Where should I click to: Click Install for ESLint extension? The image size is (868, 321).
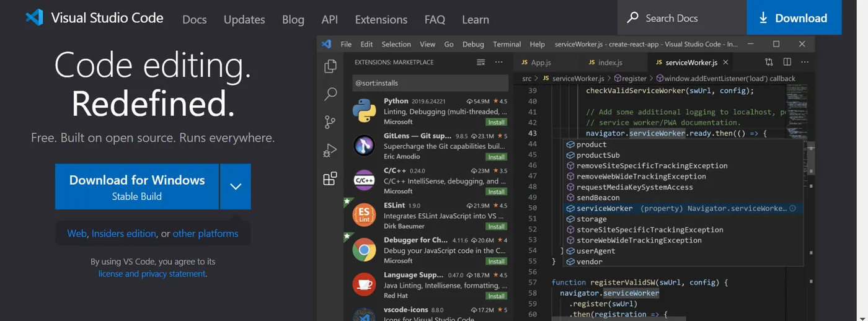497,226
